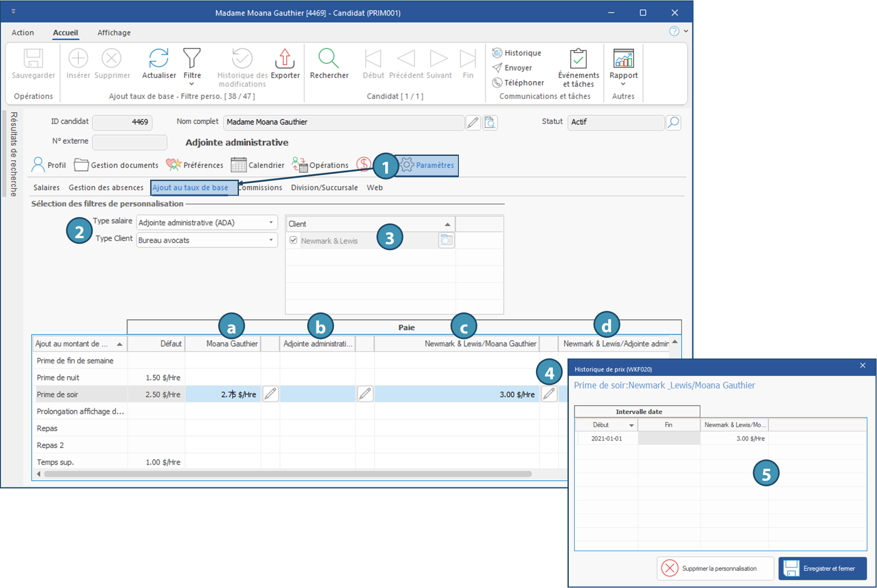
Task: Click the Statut magnifier lookup icon
Action: 673,123
